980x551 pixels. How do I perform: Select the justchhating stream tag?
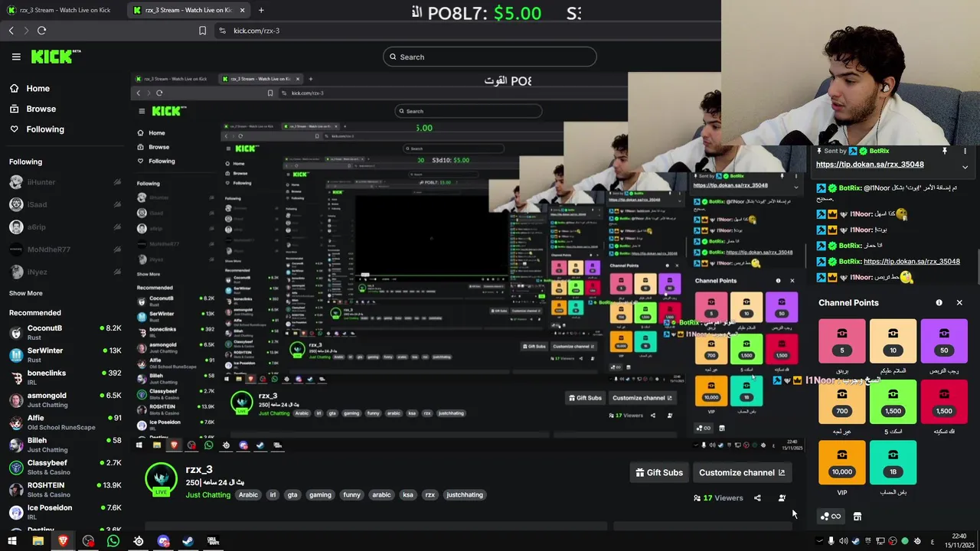pos(465,495)
